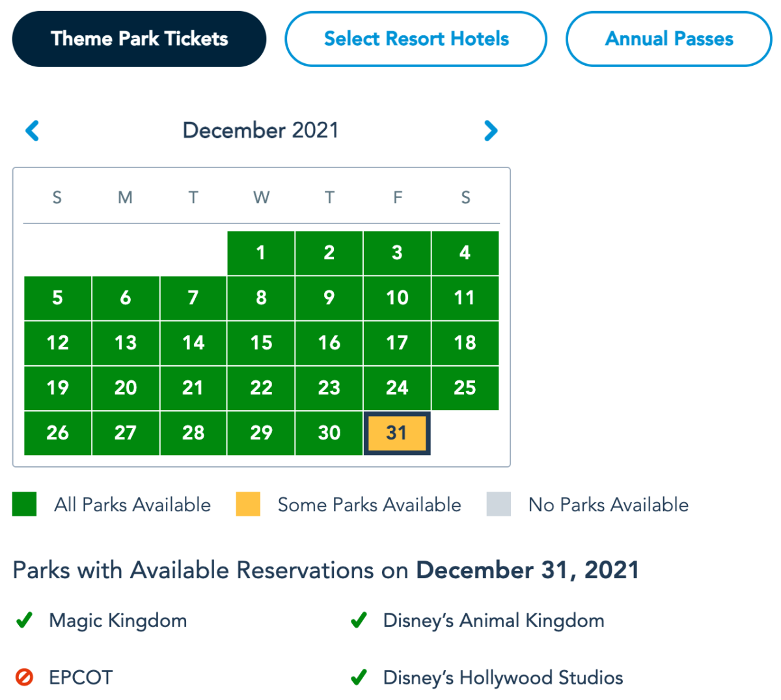781x700 pixels.
Task: Select December 31 on calendar
Action: [397, 433]
